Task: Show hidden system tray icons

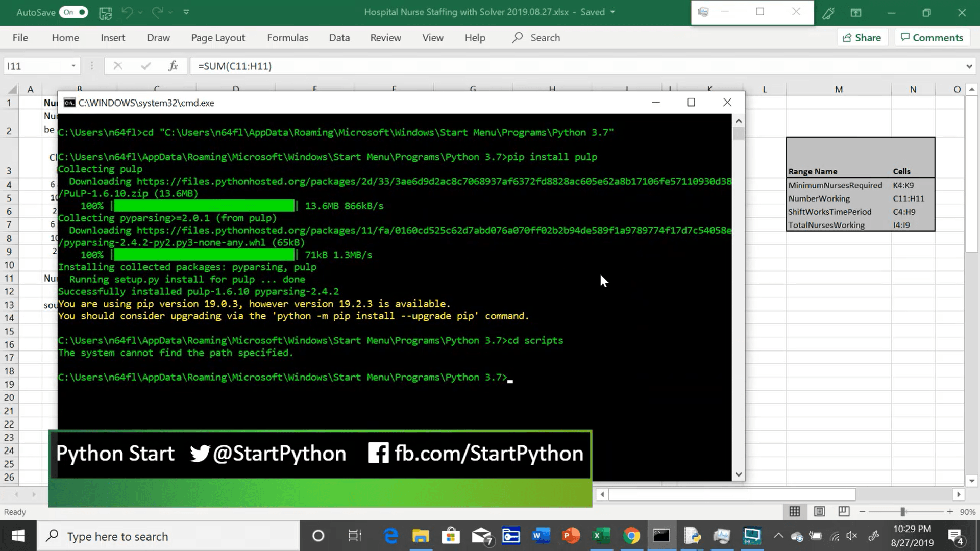Action: coord(778,536)
